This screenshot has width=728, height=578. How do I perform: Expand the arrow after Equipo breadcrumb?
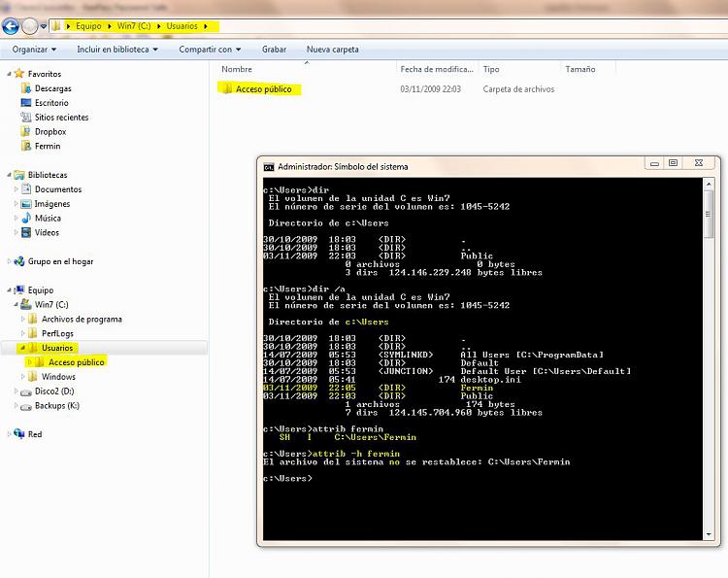point(110,26)
